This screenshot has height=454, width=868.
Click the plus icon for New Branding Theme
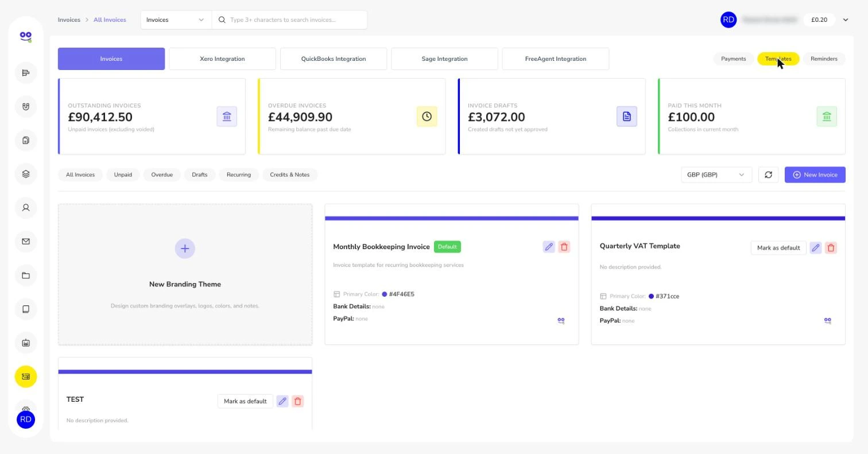(x=185, y=249)
